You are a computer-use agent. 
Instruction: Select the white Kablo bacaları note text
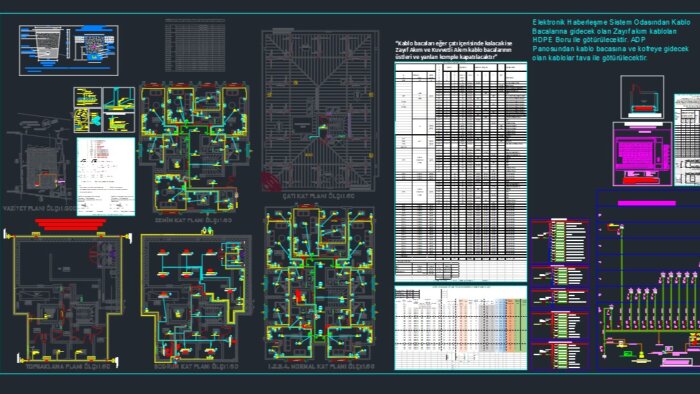pyautogui.click(x=453, y=50)
